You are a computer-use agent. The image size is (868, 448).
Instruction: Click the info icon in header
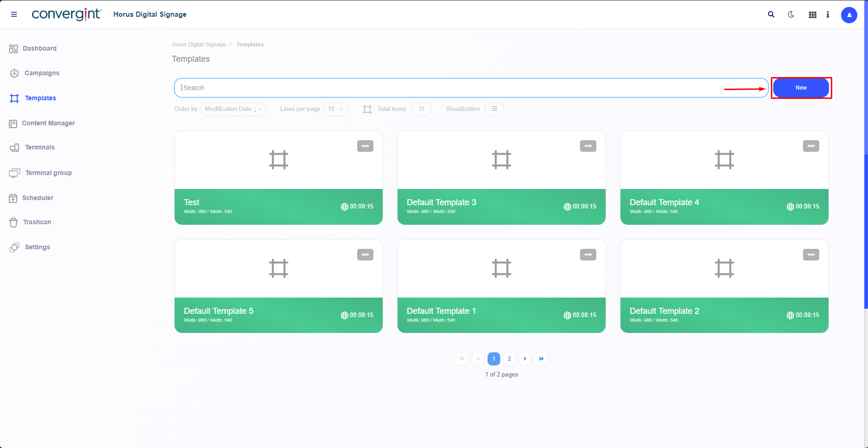[x=828, y=15]
